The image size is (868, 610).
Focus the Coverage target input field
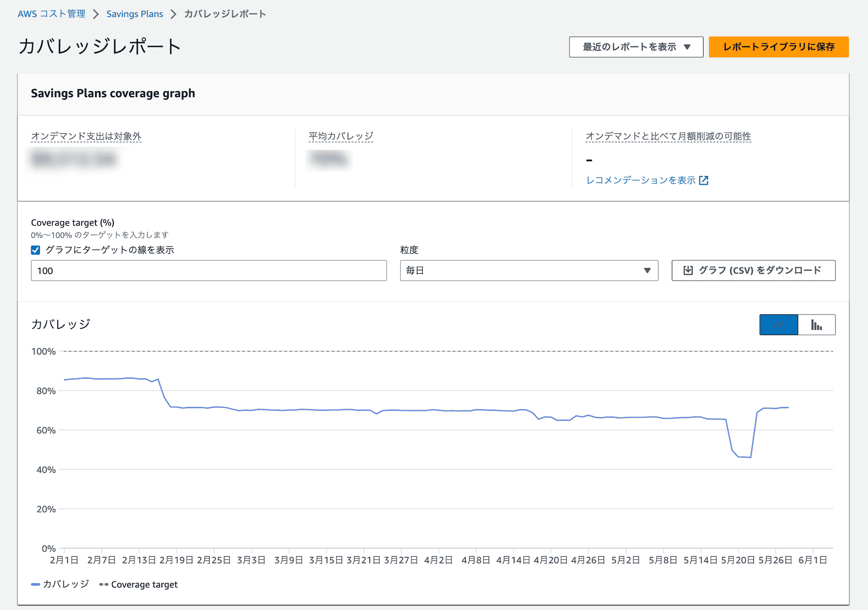click(208, 271)
